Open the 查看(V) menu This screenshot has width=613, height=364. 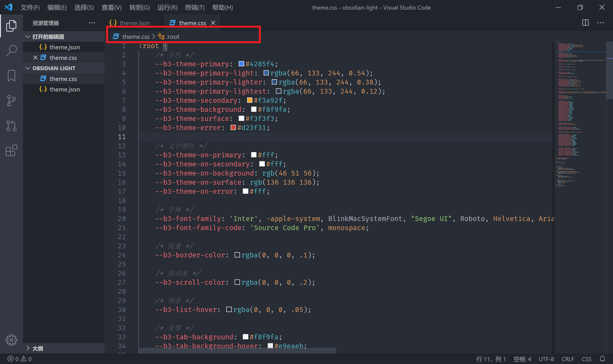tap(112, 8)
